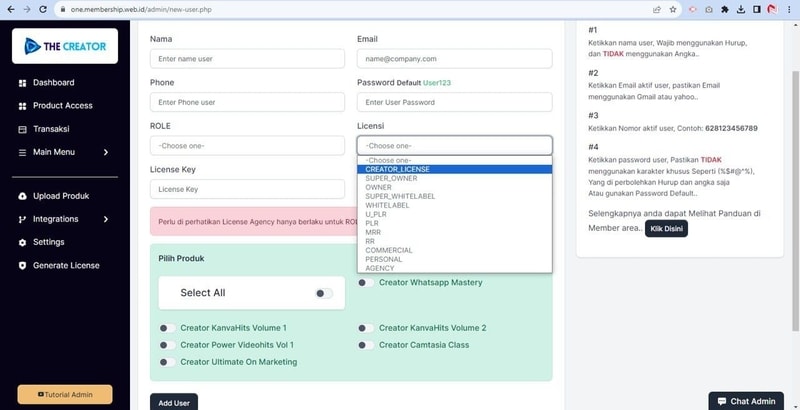Enable the Creator Camtasia Class toggle
The image size is (800, 410).
(367, 345)
